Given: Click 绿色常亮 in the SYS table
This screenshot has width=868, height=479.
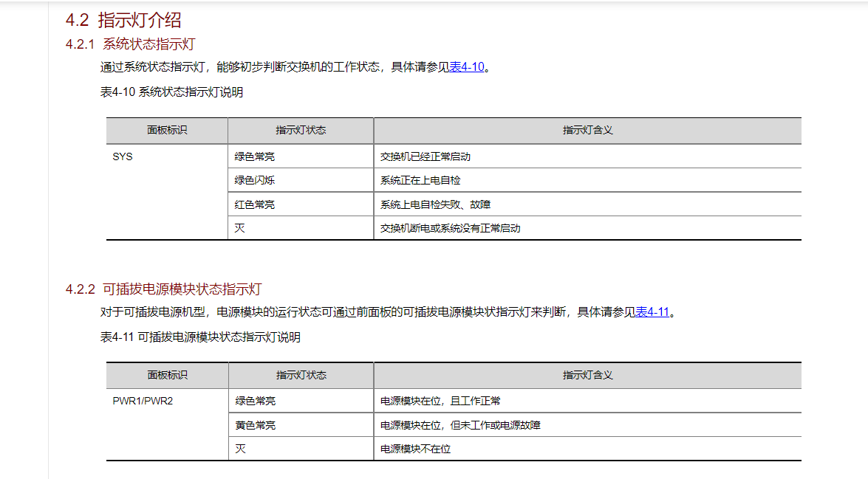Looking at the screenshot, I should 301,156.
